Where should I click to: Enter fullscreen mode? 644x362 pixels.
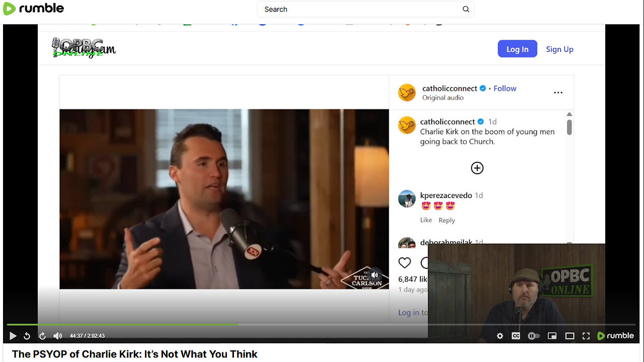[x=586, y=336]
